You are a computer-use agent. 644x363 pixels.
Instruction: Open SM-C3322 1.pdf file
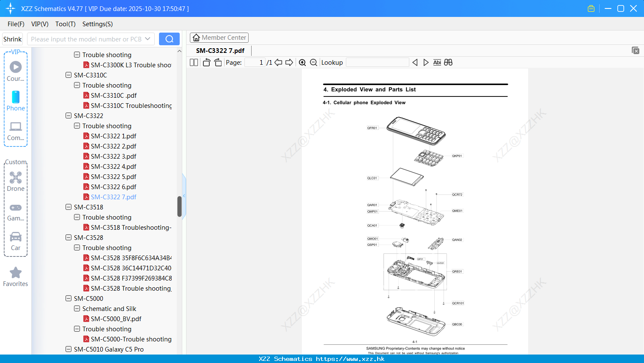(x=113, y=136)
